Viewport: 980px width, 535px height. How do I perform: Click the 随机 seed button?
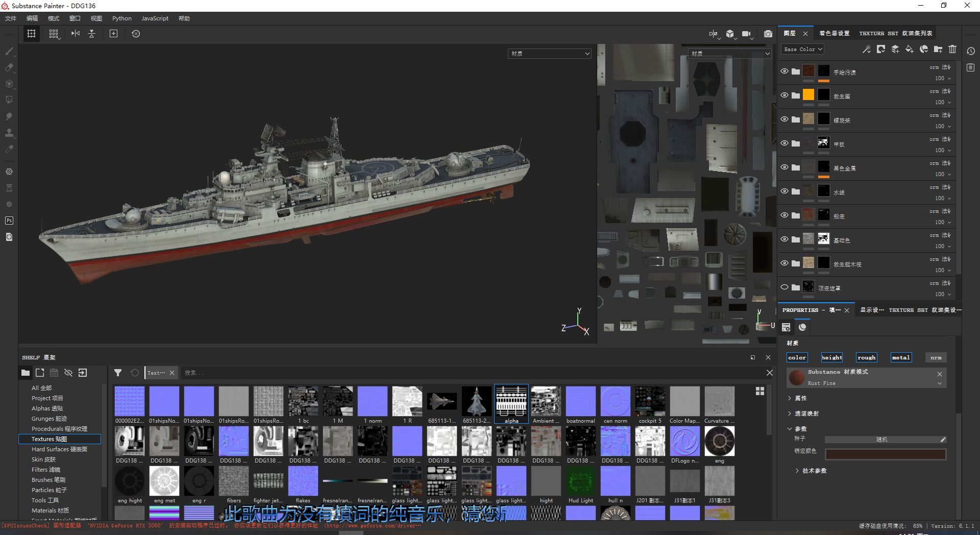(881, 440)
